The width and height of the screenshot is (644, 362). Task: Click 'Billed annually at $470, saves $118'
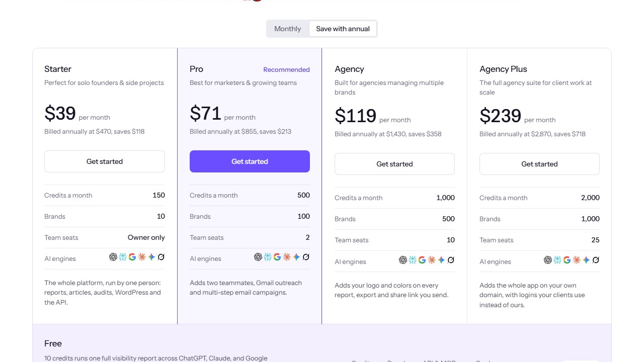[95, 131]
